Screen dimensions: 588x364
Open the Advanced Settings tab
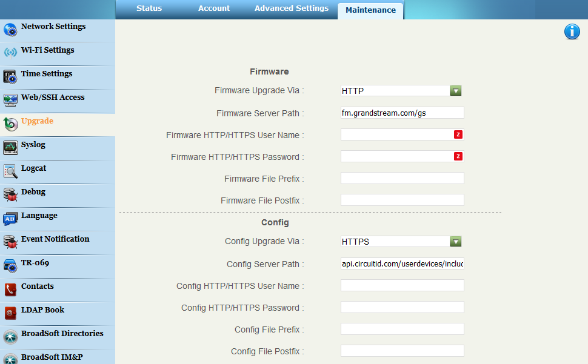click(x=292, y=8)
